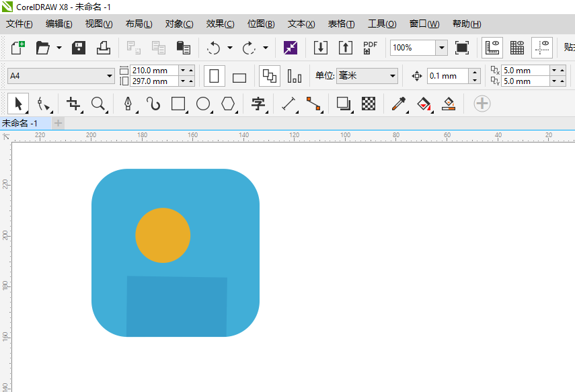Click the Undo arrow icon

(x=213, y=48)
